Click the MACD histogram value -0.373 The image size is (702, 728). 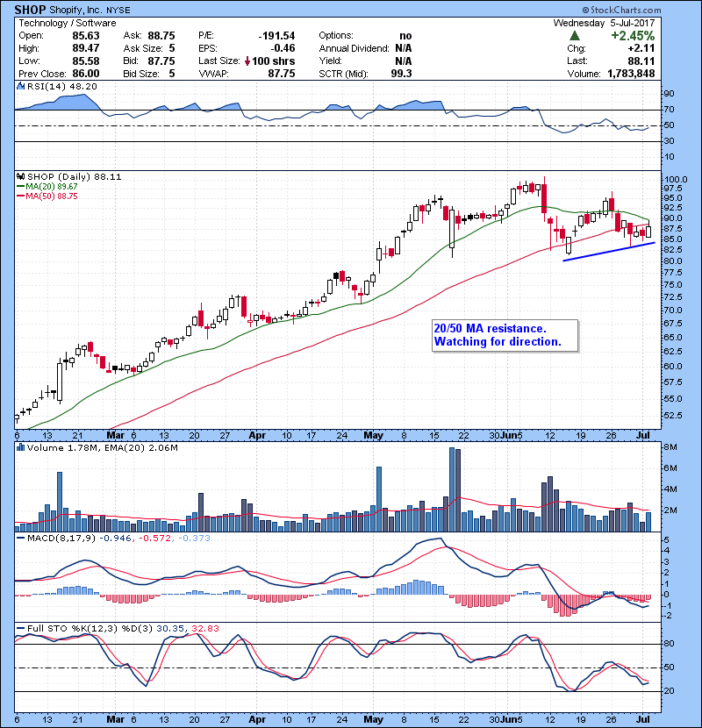coord(193,539)
